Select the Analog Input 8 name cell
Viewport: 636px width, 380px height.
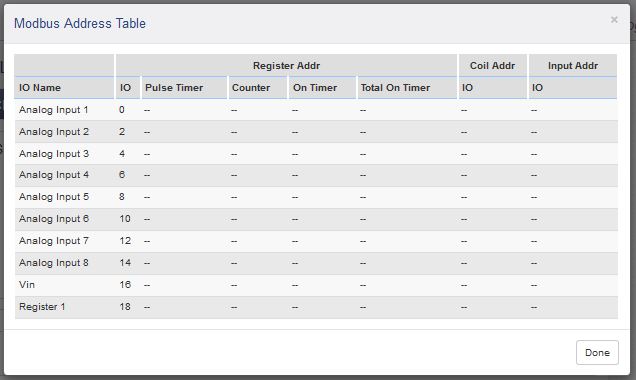(x=54, y=262)
